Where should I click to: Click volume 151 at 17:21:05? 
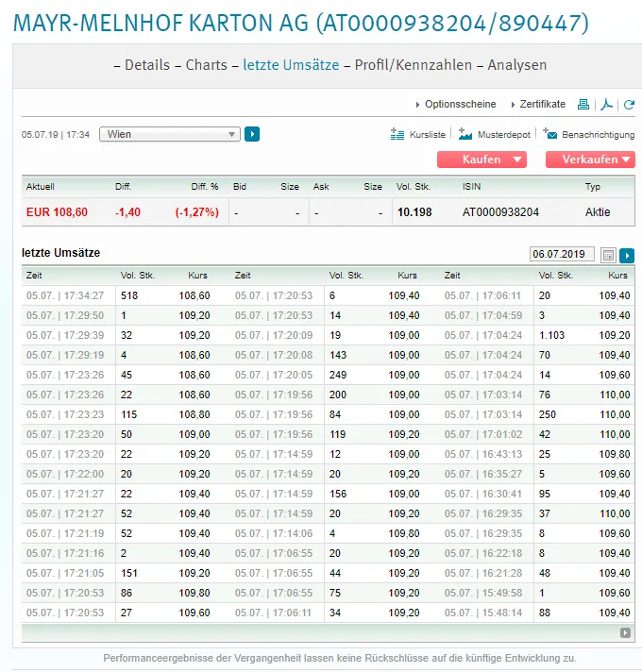128,573
